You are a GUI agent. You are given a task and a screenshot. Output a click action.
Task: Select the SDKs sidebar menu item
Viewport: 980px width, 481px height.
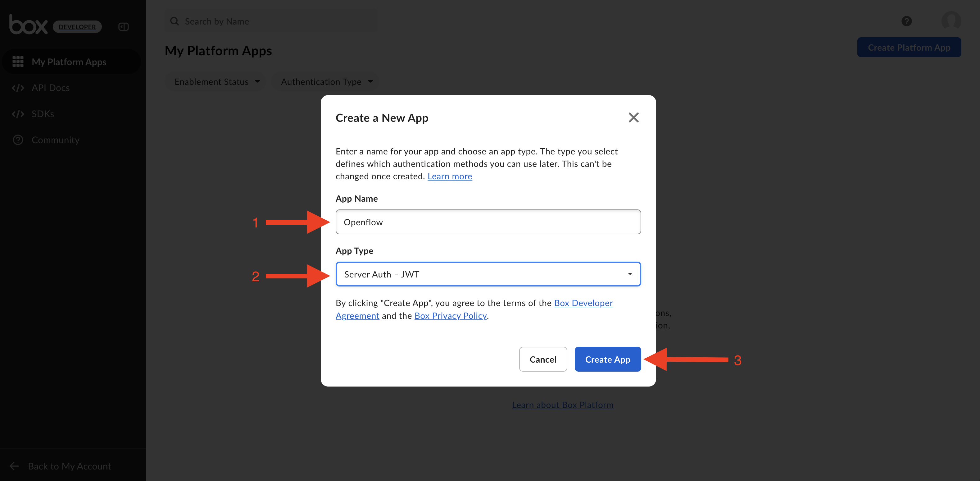pos(43,114)
